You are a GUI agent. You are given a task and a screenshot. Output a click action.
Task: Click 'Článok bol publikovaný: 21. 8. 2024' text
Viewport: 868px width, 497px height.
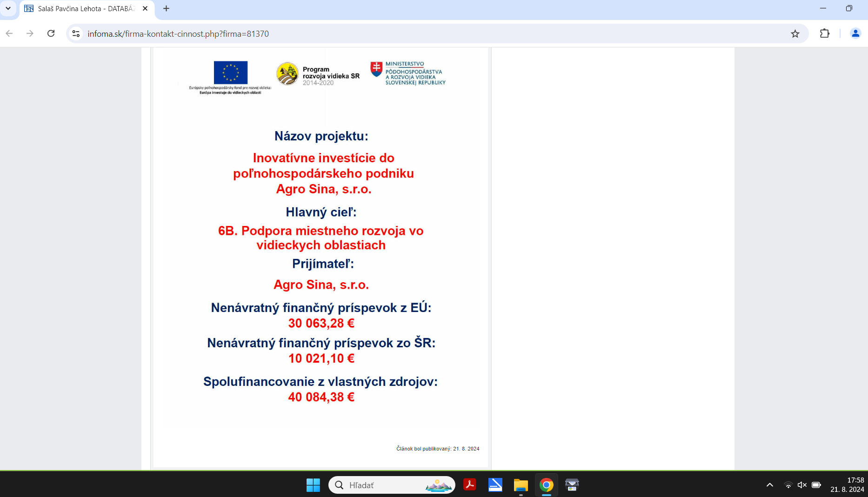[438, 449]
